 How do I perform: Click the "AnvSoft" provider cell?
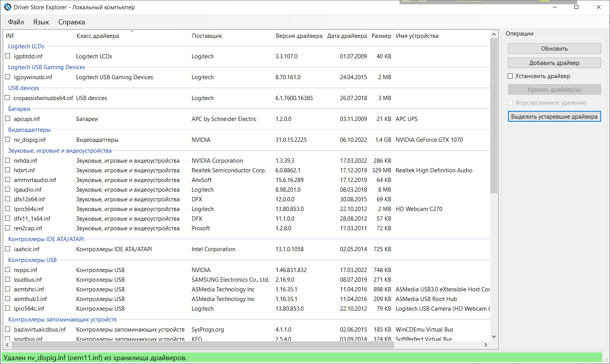(202, 180)
